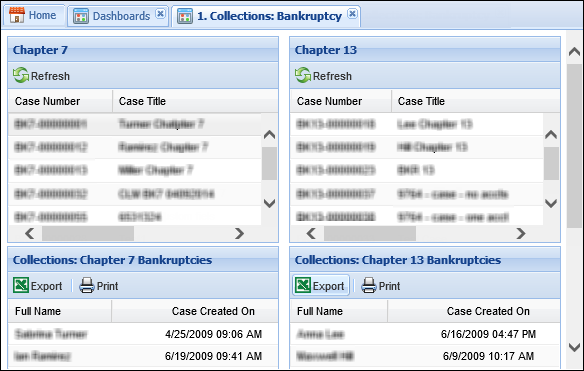Close the Dashboards tab
This screenshot has height=371, width=584.
pyautogui.click(x=161, y=14)
